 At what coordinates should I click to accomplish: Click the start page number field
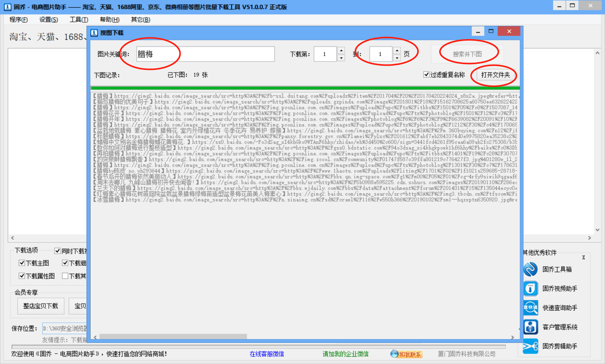pyautogui.click(x=325, y=54)
